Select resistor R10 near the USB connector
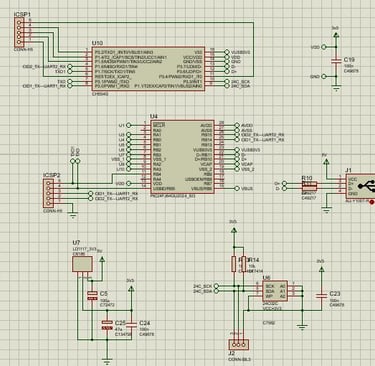This screenshot has width=375, height=366. click(309, 186)
